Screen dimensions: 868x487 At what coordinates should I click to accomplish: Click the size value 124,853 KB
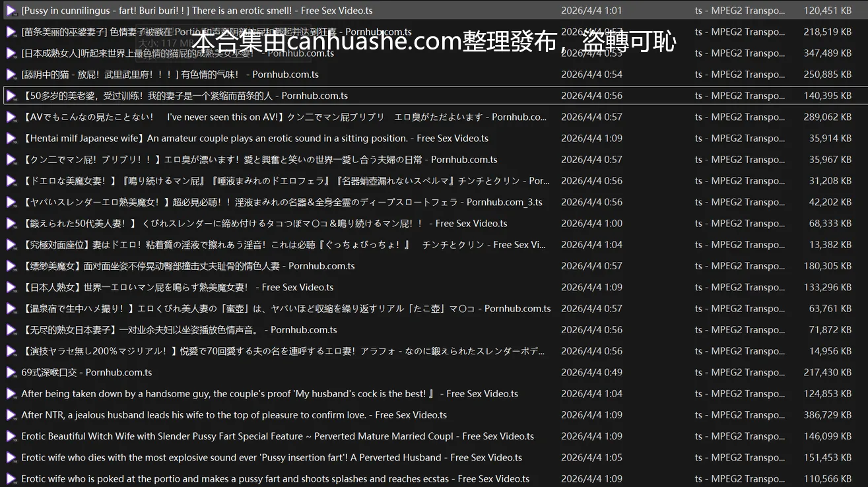click(828, 394)
